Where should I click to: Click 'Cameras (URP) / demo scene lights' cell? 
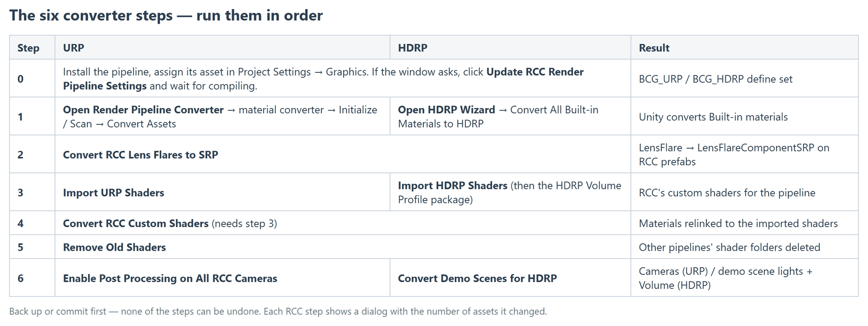click(x=745, y=278)
